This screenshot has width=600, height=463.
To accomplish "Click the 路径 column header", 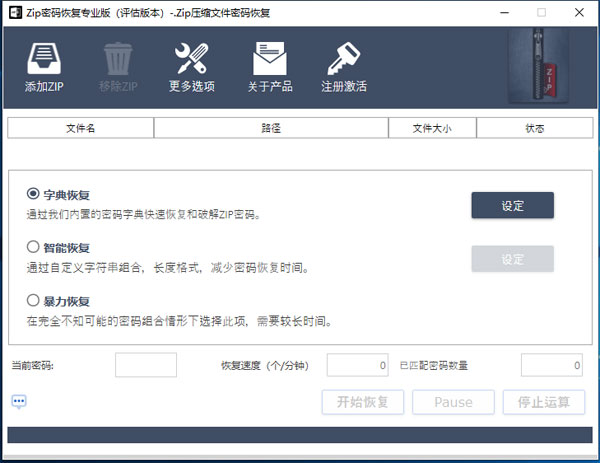I will click(x=271, y=128).
